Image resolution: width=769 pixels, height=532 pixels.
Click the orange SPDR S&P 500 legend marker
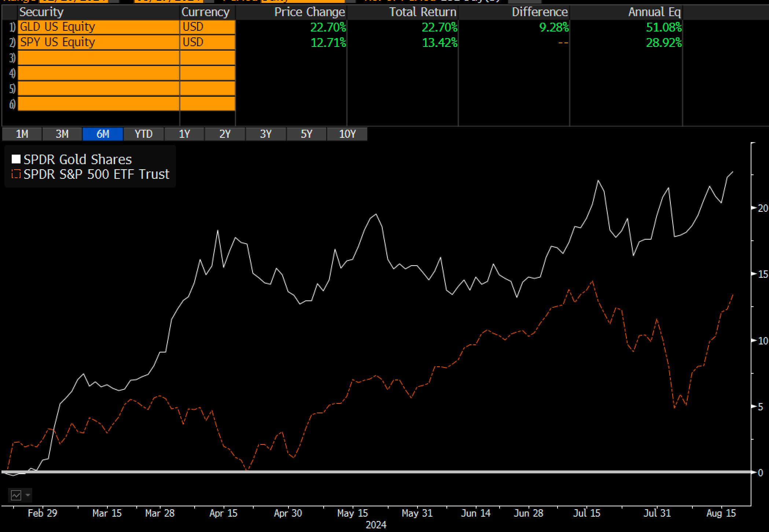(16, 174)
